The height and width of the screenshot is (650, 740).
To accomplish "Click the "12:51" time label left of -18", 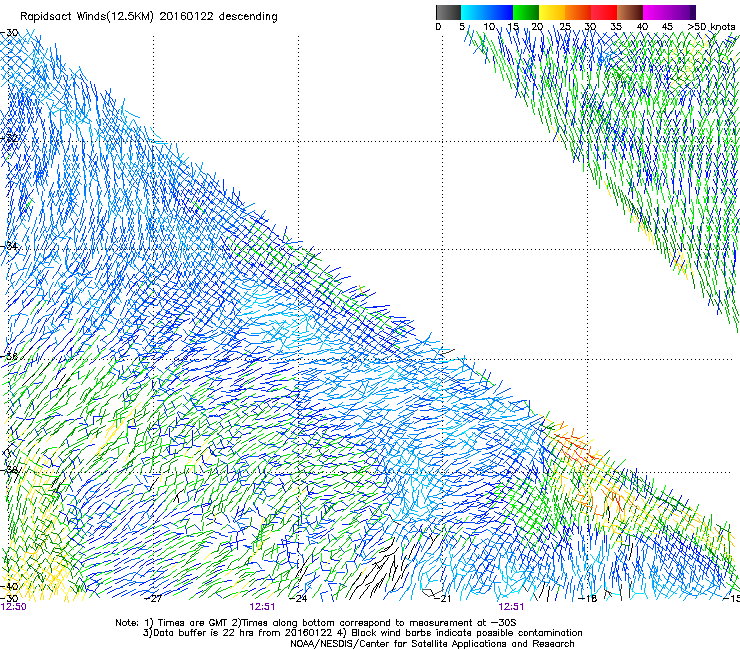I will tap(511, 607).
